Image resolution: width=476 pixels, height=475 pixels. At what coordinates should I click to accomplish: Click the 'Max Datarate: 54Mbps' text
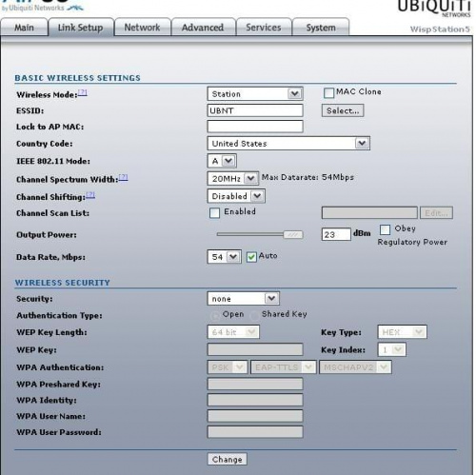[x=307, y=177]
